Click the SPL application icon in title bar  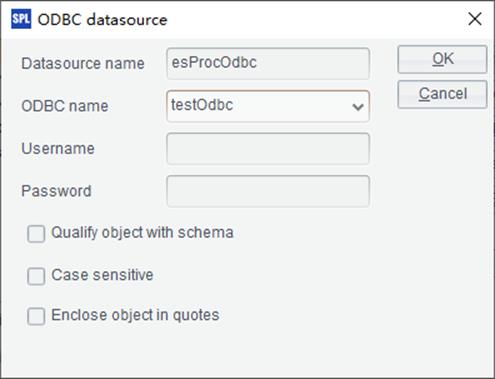[x=21, y=19]
